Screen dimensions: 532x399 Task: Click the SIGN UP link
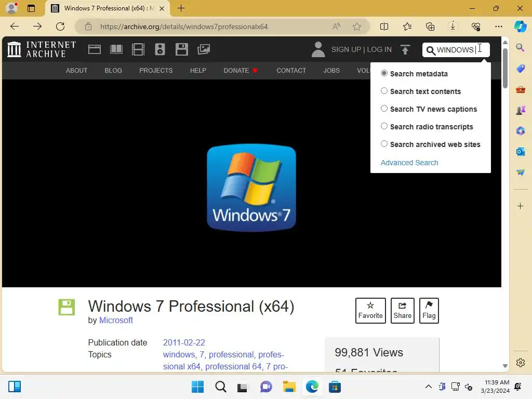pos(346,49)
